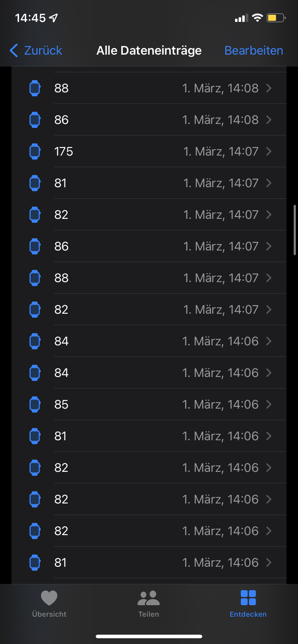Image resolution: width=298 pixels, height=644 pixels.
Task: Tap the cellular signal bars icon
Action: point(241,18)
